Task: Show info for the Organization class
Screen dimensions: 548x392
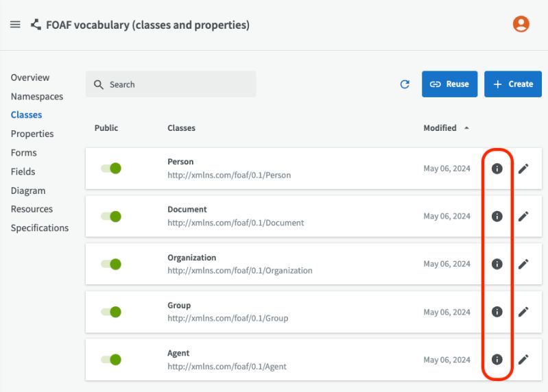Action: (497, 264)
